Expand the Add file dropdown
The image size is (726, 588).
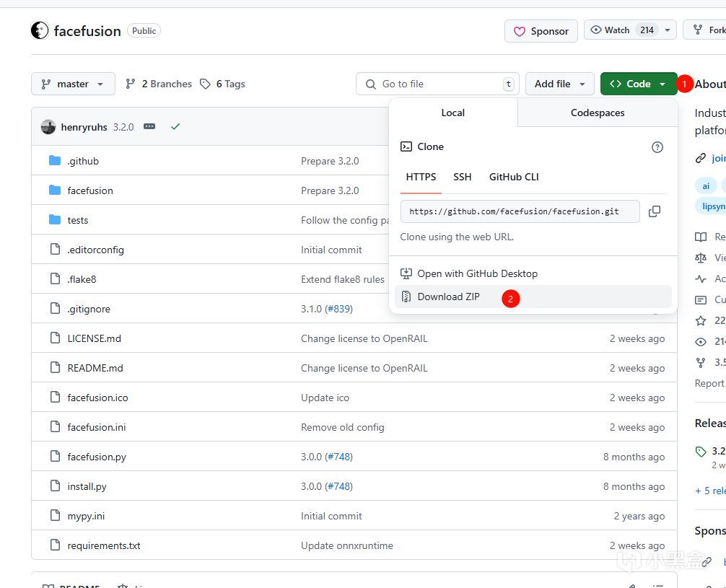coord(560,84)
